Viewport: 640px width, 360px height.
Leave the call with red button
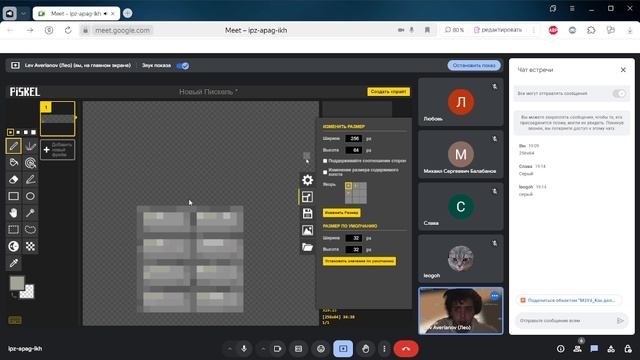pos(406,349)
